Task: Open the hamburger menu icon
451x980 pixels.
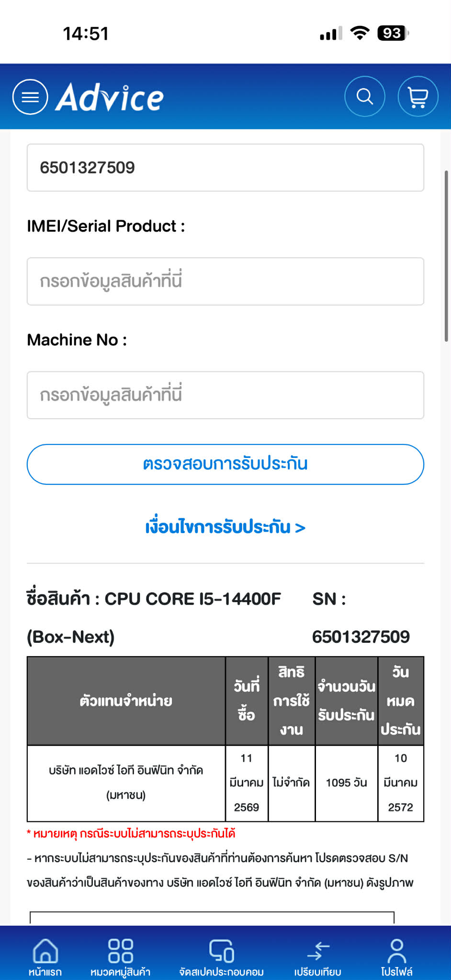Action: (x=30, y=97)
